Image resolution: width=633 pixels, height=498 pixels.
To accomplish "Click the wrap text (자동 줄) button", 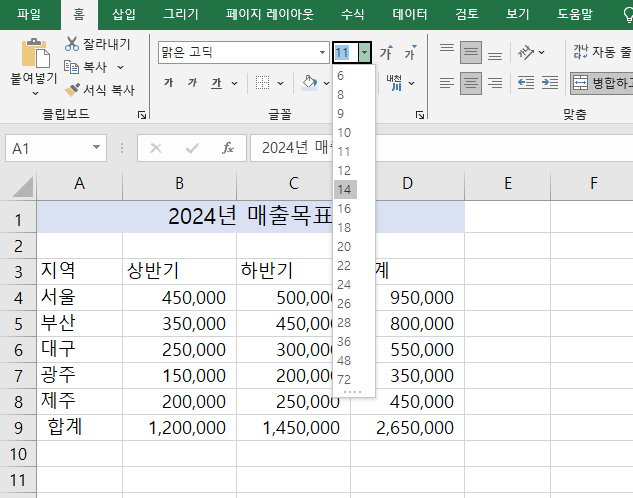I will (602, 52).
